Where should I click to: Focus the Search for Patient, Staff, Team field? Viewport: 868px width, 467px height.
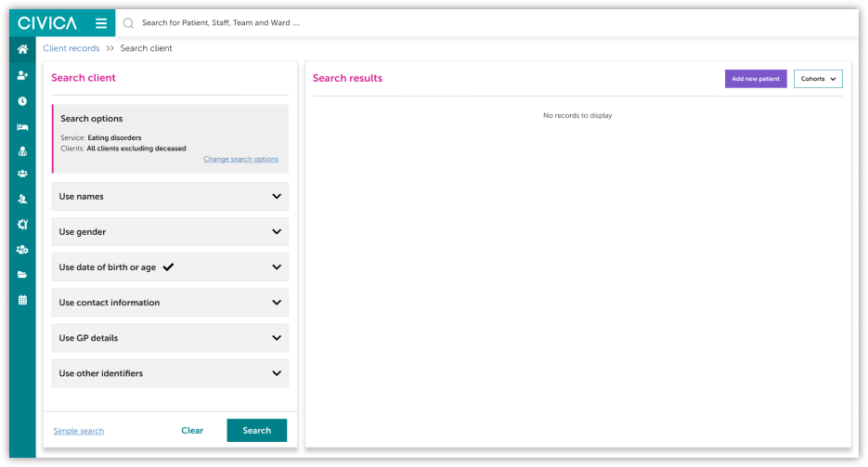[x=221, y=22]
